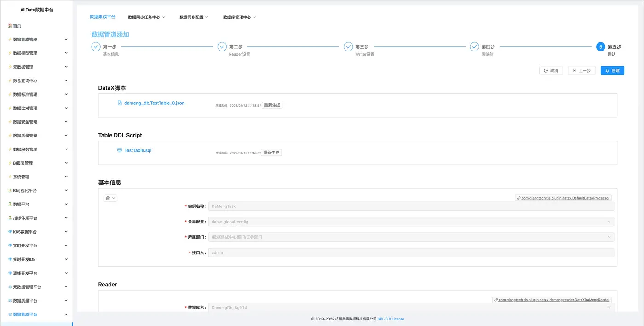Click the blue 创建 button

(612, 71)
